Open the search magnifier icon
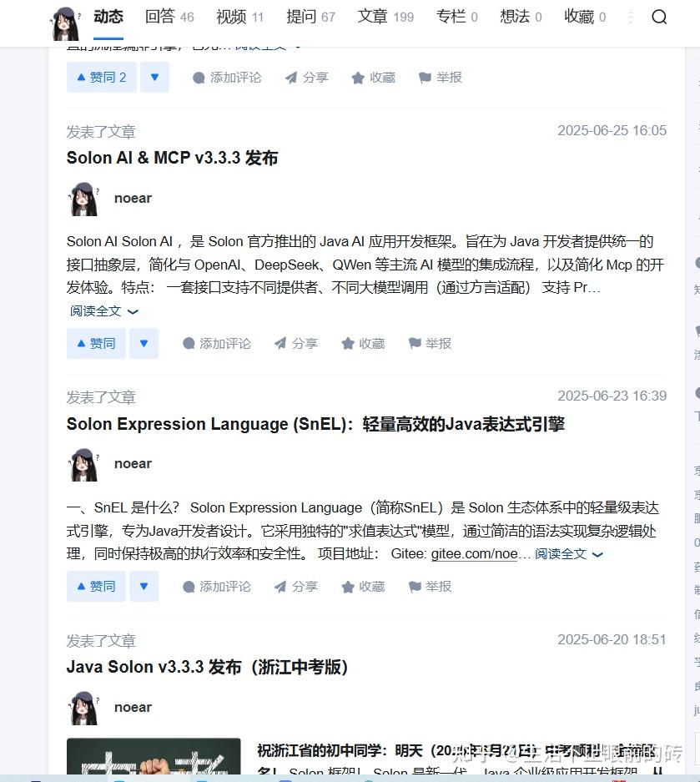 point(659,17)
